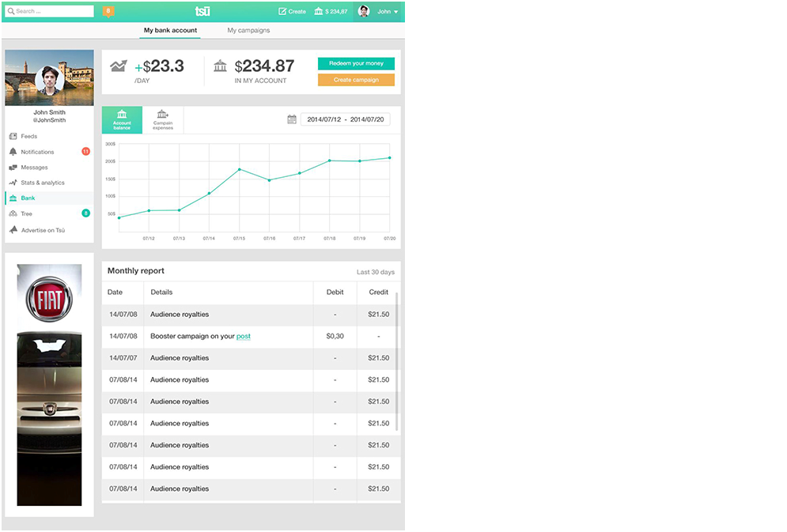Click the 07/16 data point on chart
The image size is (787, 532).
pos(270,180)
